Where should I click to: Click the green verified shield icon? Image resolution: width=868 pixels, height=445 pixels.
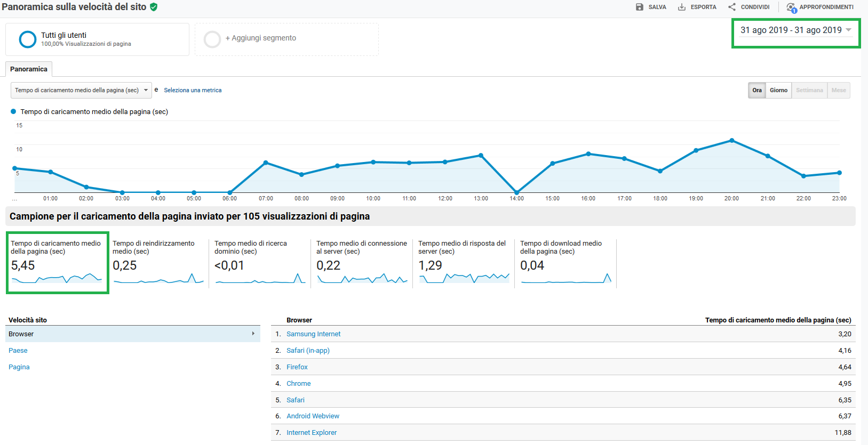pyautogui.click(x=154, y=7)
